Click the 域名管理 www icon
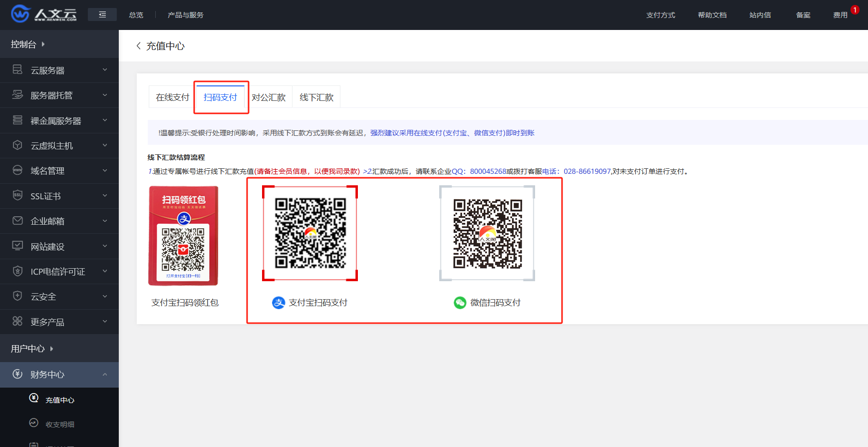Viewport: 868px width, 447px height. 17,170
